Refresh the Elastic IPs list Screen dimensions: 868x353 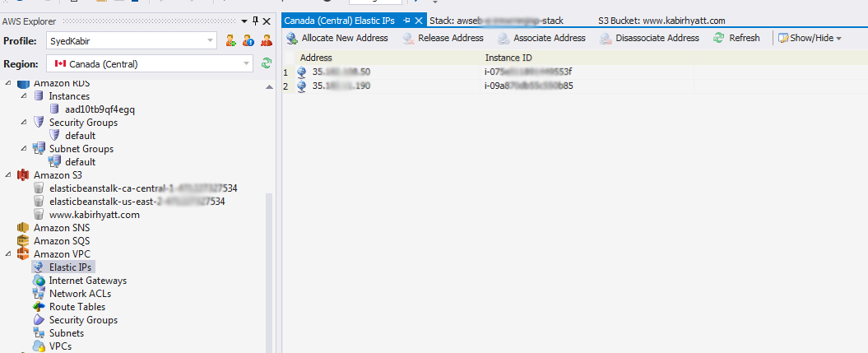click(737, 38)
